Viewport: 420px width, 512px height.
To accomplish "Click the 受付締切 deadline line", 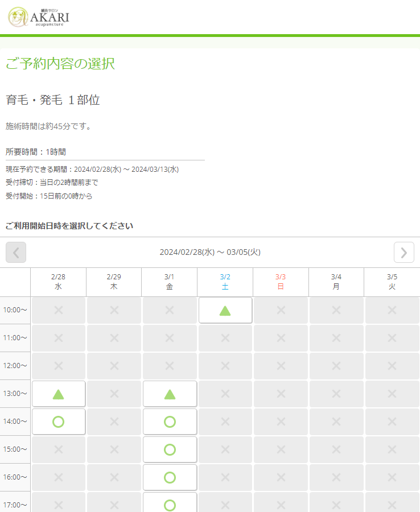I will [x=52, y=183].
